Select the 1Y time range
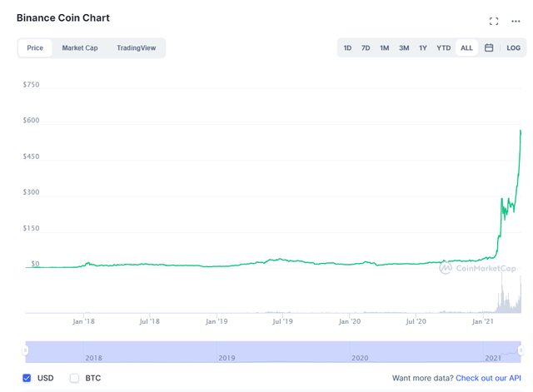Image resolution: width=533 pixels, height=392 pixels. [423, 48]
